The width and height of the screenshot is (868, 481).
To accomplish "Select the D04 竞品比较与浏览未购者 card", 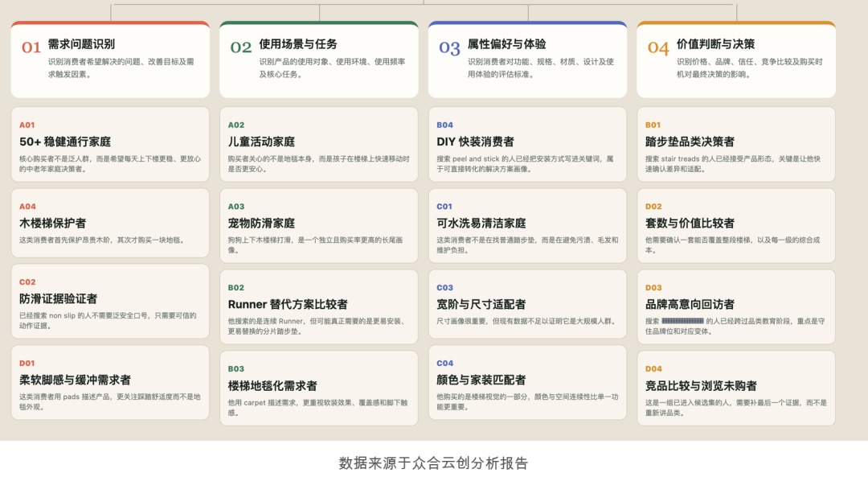I will tap(736, 388).
